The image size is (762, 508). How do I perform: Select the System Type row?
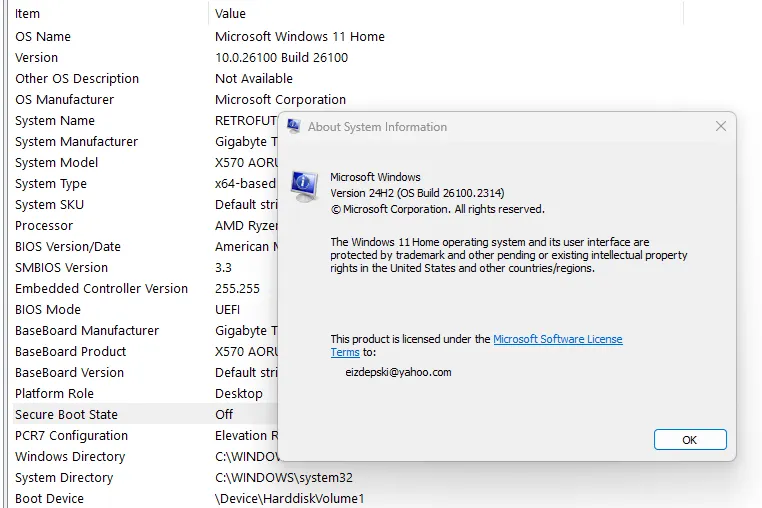click(145, 183)
